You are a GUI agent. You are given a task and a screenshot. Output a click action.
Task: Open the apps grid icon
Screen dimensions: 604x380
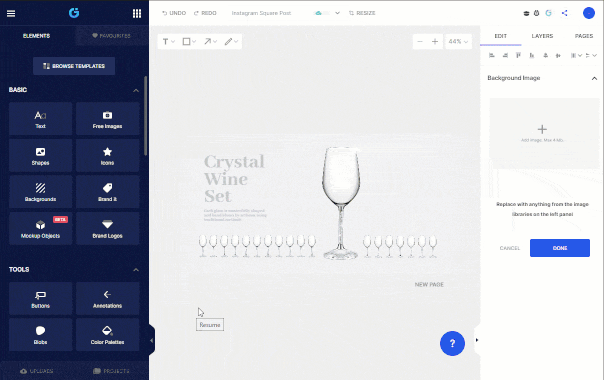(x=137, y=13)
